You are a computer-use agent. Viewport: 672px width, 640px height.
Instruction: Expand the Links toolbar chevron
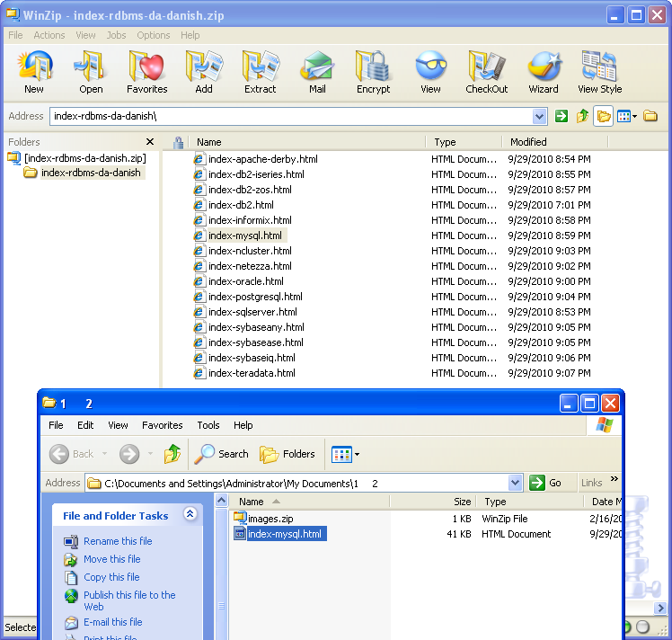coord(615,479)
